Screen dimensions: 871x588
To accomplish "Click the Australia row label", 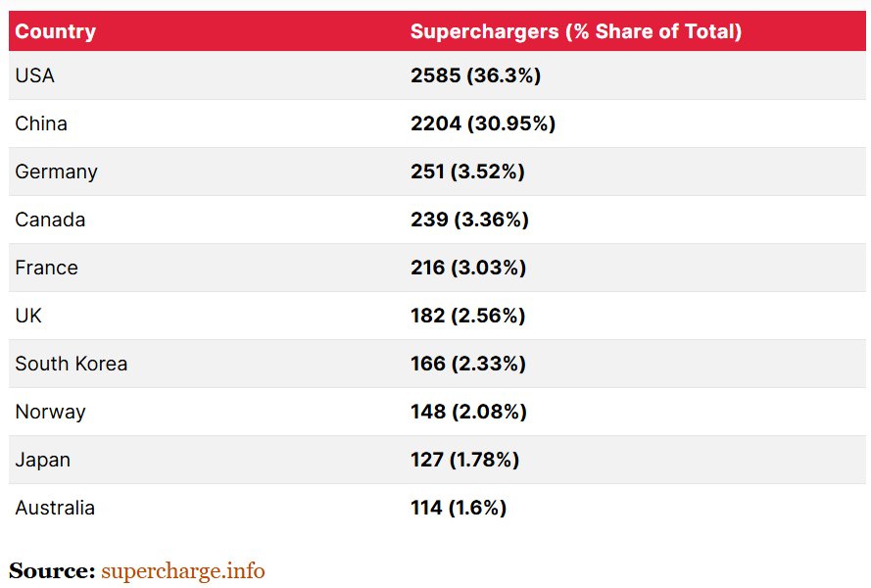I will tap(55, 508).
